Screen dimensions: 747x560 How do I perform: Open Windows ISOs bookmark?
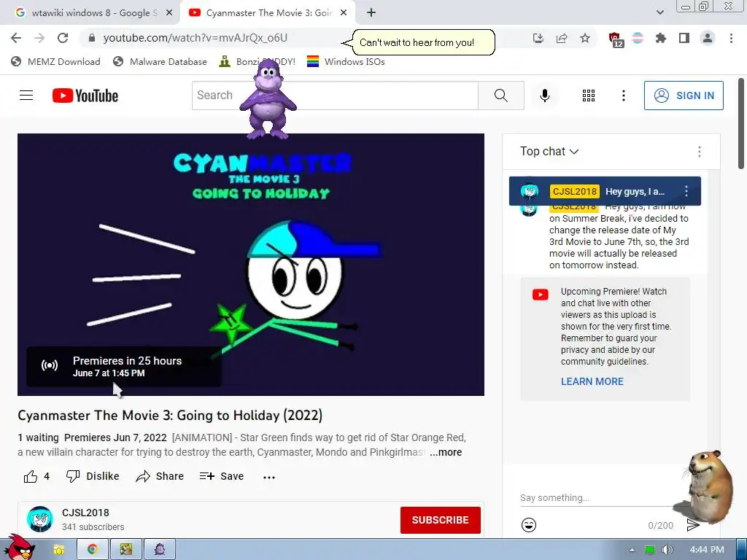tap(346, 61)
